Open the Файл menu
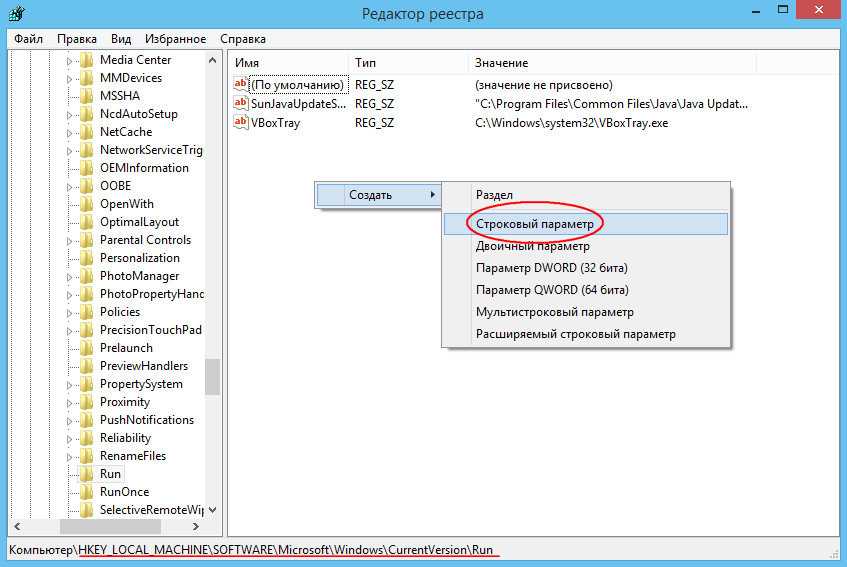 point(27,39)
